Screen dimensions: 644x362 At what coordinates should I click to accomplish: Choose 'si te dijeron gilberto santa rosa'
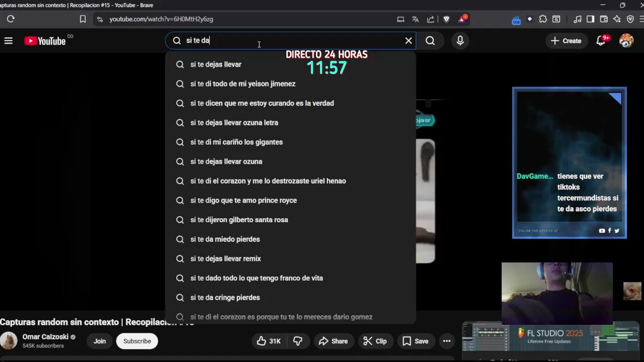point(291,220)
